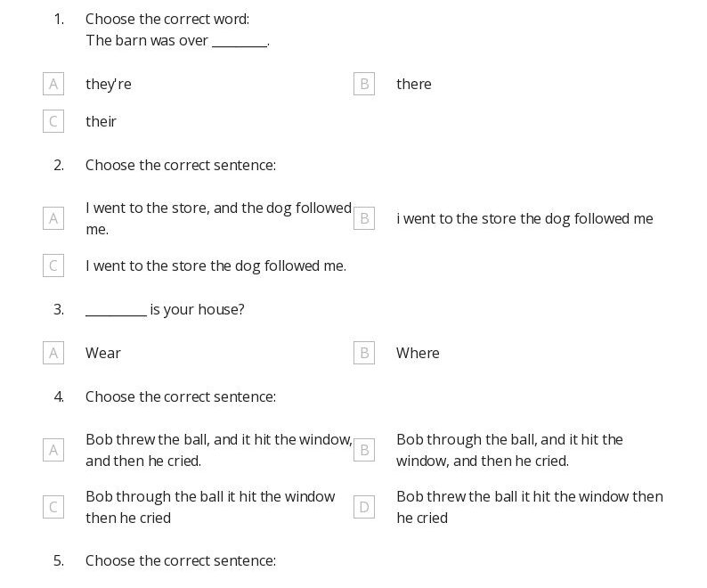Click the answer text "Where"
Screen dimensions: 707x588
coord(418,353)
